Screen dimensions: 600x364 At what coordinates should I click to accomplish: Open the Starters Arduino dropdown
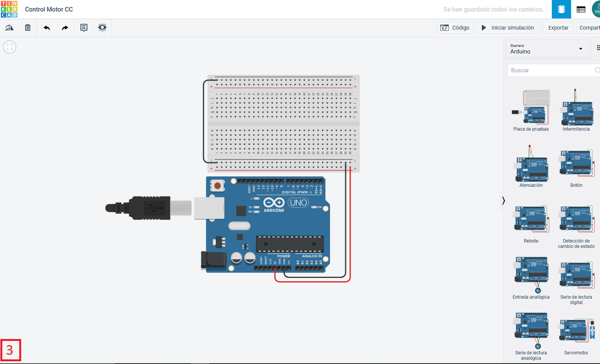(547, 49)
